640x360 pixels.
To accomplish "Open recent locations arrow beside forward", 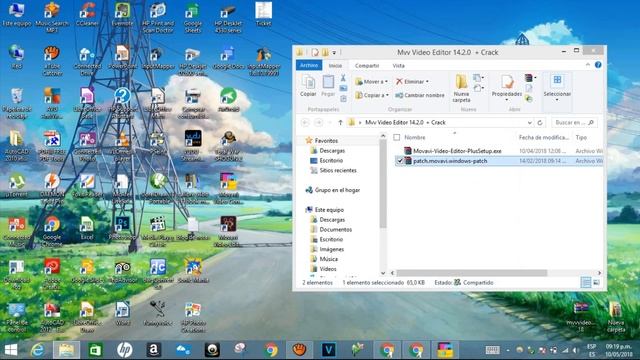I will pos(329,122).
